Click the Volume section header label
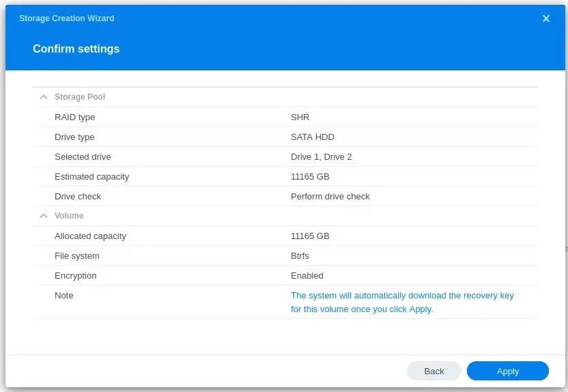 (x=69, y=216)
